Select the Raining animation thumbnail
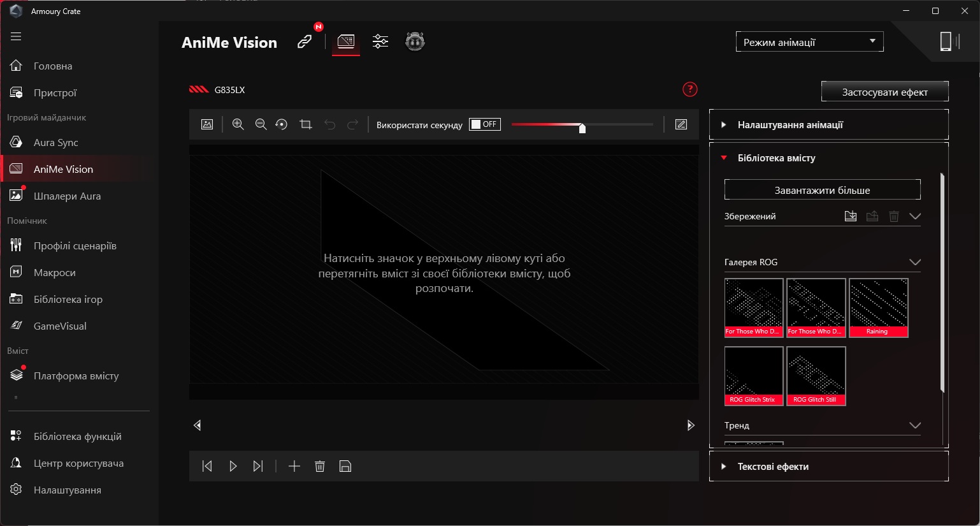Image resolution: width=980 pixels, height=526 pixels. pos(878,307)
